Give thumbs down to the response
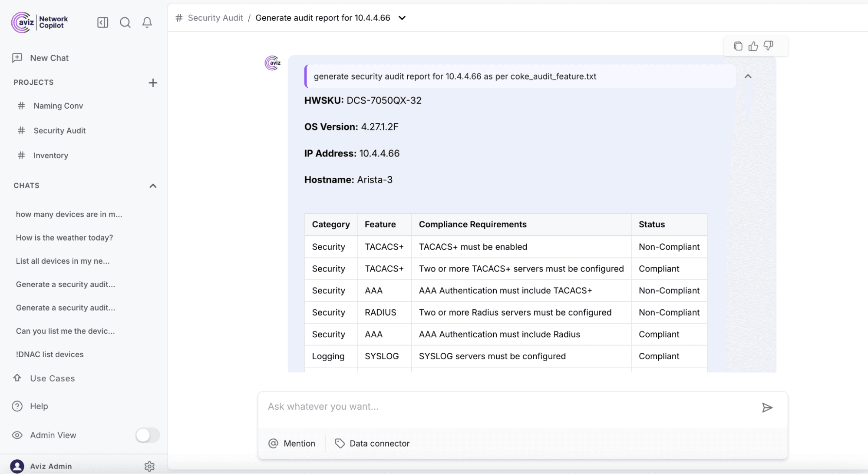Screen dimensions: 868x474 [x=768, y=46]
